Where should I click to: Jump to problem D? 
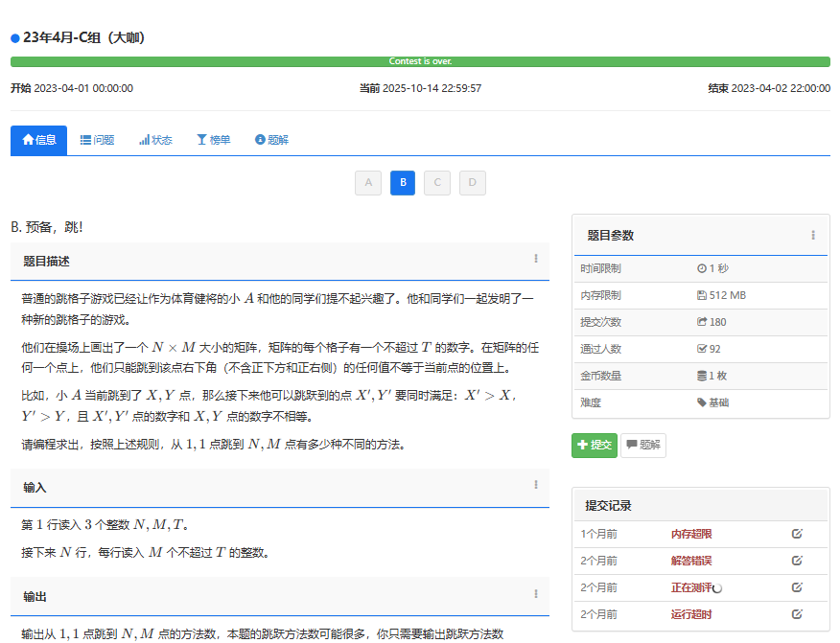click(472, 182)
